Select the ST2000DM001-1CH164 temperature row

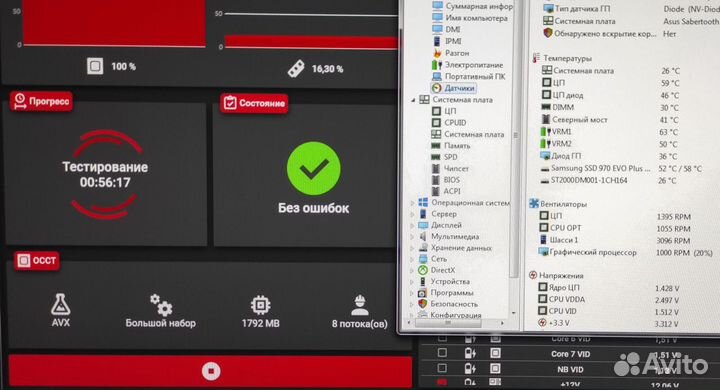tap(609, 181)
